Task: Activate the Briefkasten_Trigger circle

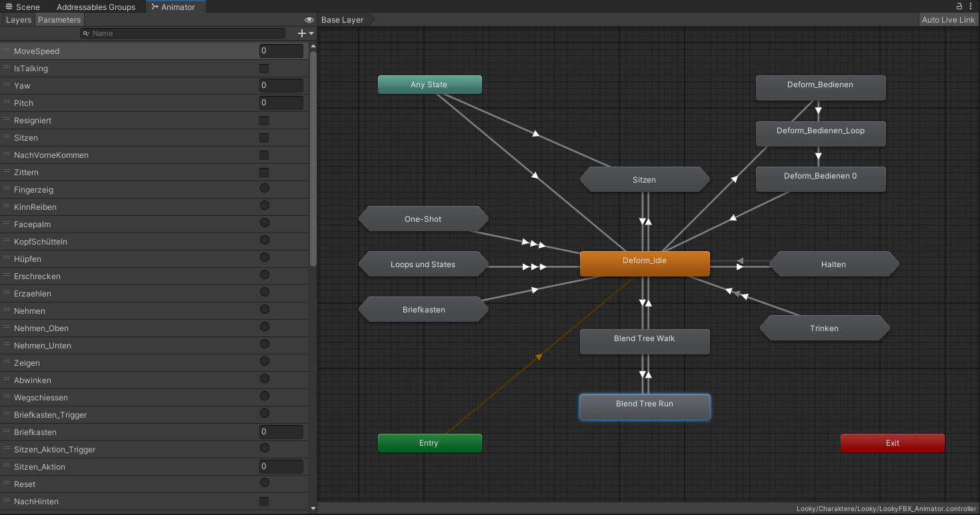Action: (x=264, y=413)
